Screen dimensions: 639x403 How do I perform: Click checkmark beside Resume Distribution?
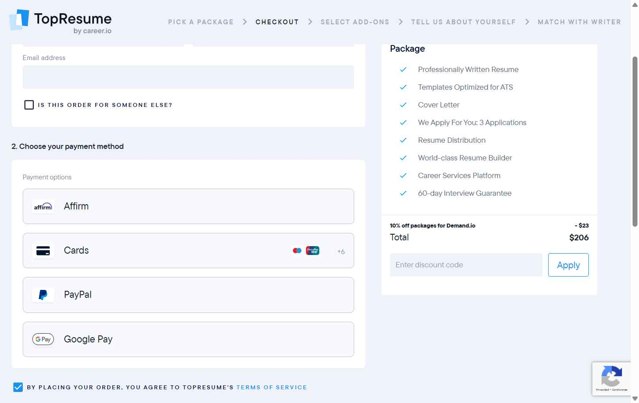(403, 140)
